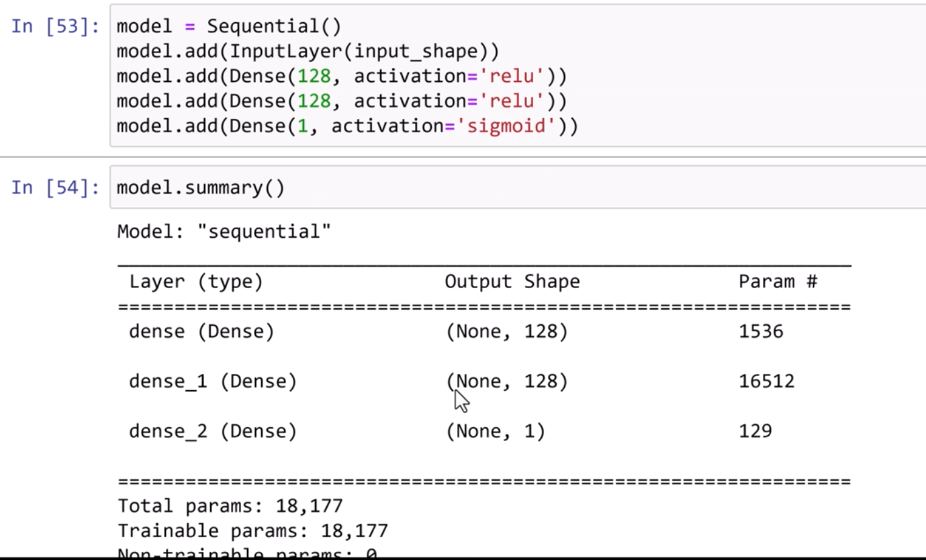Click the Param # column header
926x560 pixels.
[778, 281]
